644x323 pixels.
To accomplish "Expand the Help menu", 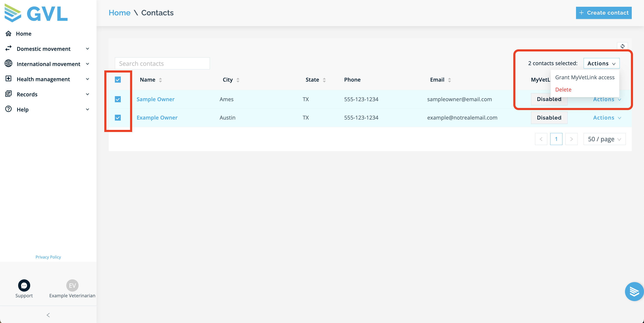I will click(x=87, y=109).
